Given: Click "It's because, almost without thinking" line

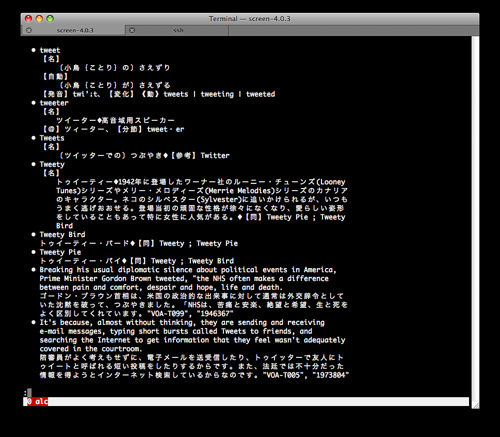Looking at the screenshot, I should (182, 323).
